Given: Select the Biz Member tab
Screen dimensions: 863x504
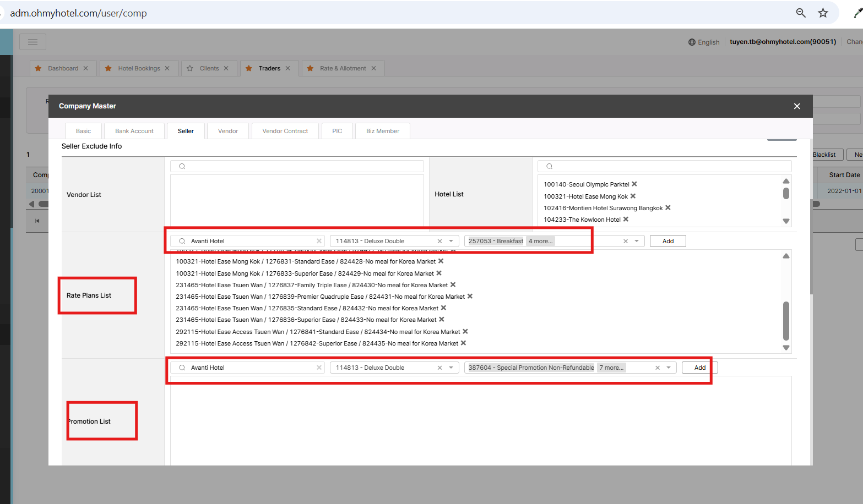Looking at the screenshot, I should [383, 131].
